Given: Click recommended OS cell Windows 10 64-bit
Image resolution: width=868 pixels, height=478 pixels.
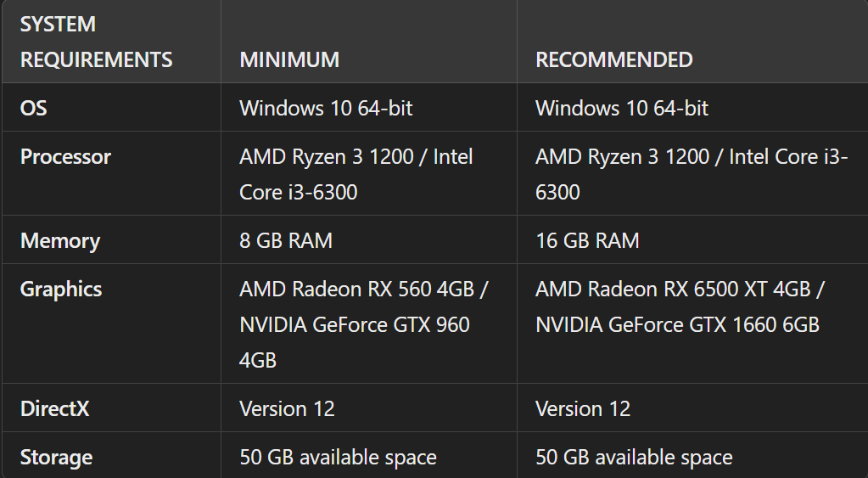Looking at the screenshot, I should 622,108.
